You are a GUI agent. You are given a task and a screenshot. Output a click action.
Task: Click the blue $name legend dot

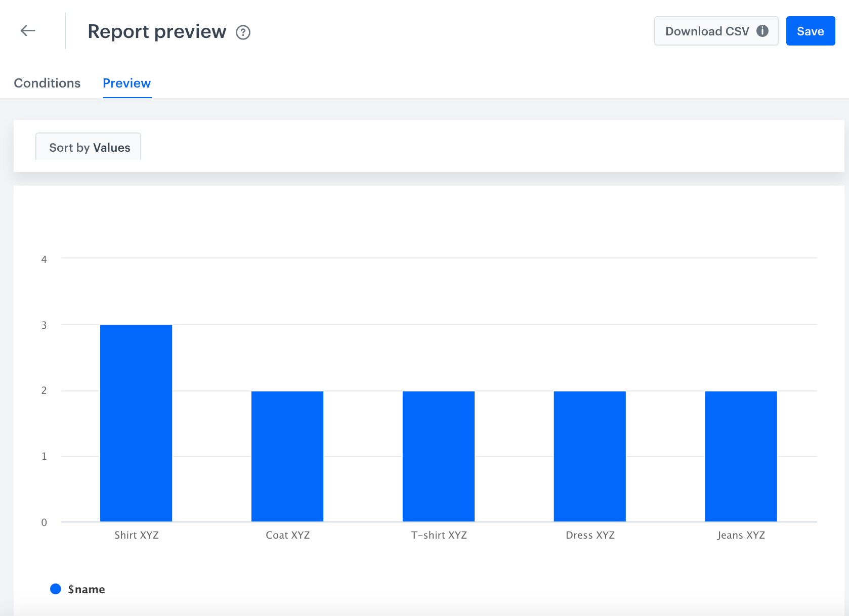(56, 589)
